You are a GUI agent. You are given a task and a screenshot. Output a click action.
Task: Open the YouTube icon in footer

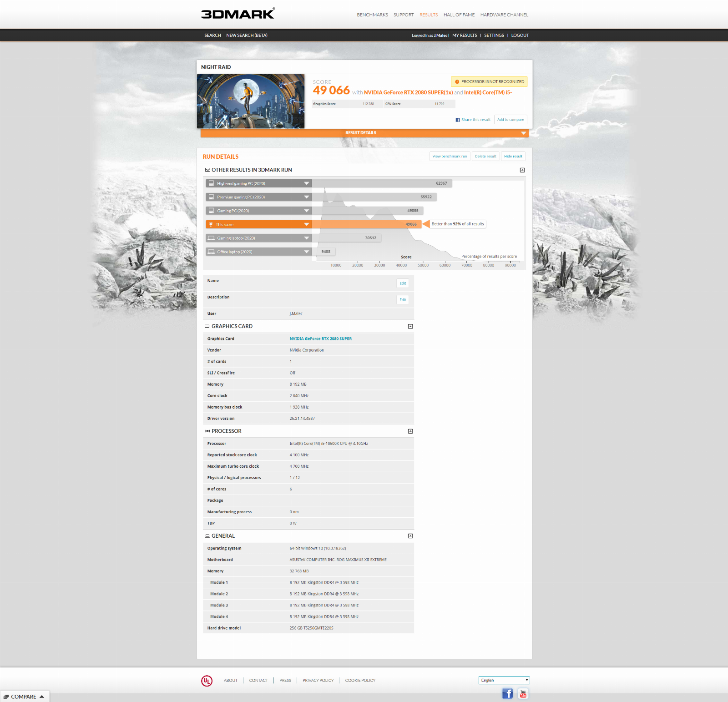[x=523, y=693]
